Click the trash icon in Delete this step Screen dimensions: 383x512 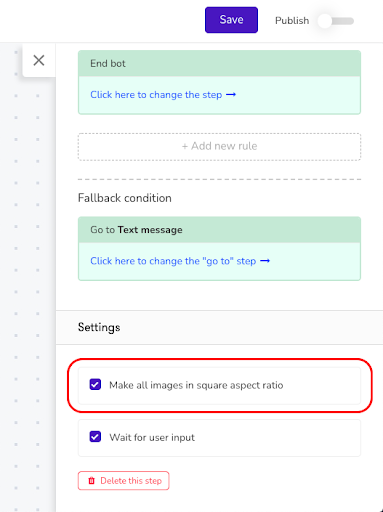[91, 481]
